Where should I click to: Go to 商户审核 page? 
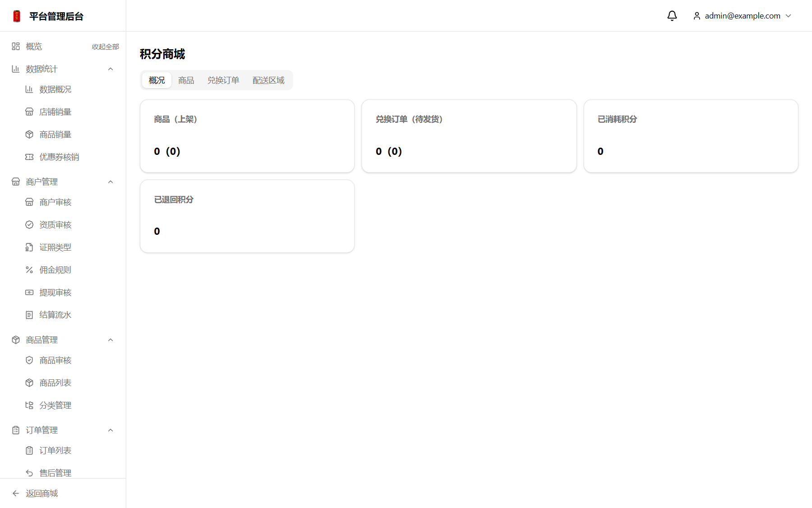click(55, 202)
